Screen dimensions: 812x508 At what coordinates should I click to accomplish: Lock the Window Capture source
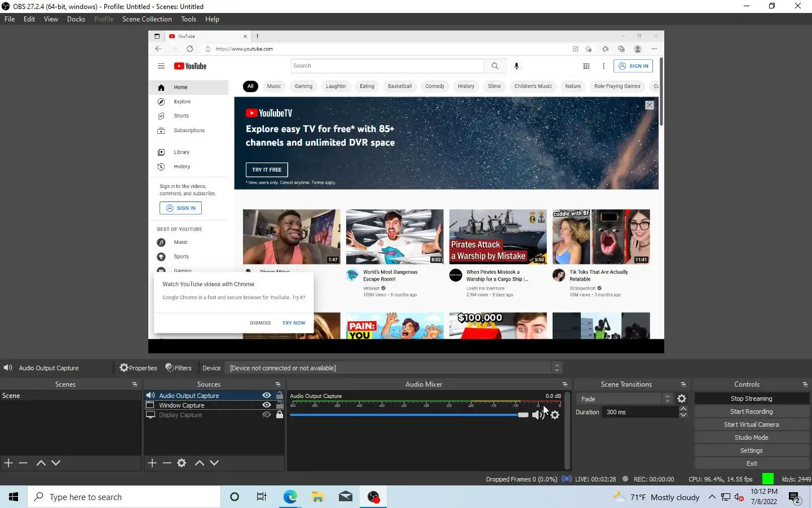coord(280,405)
